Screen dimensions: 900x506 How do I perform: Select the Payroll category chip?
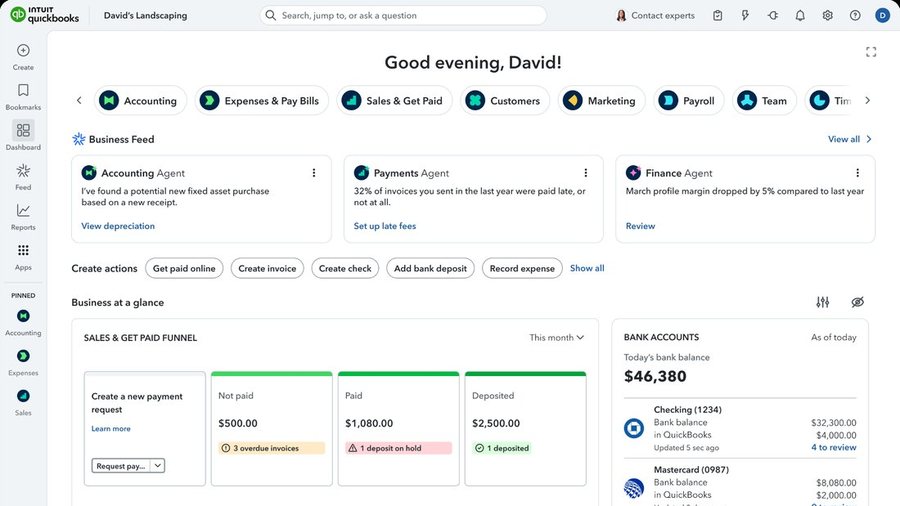688,100
